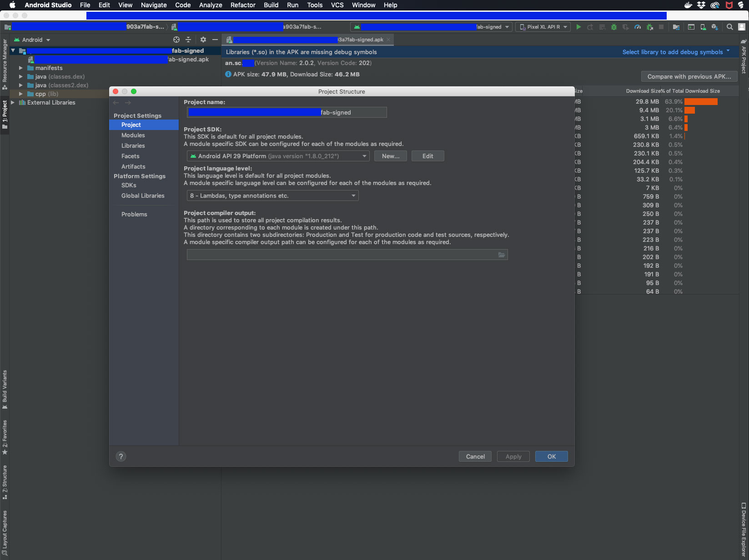Open Docker whale icon in menu bar
Image resolution: width=749 pixels, height=560 pixels.
point(688,5)
